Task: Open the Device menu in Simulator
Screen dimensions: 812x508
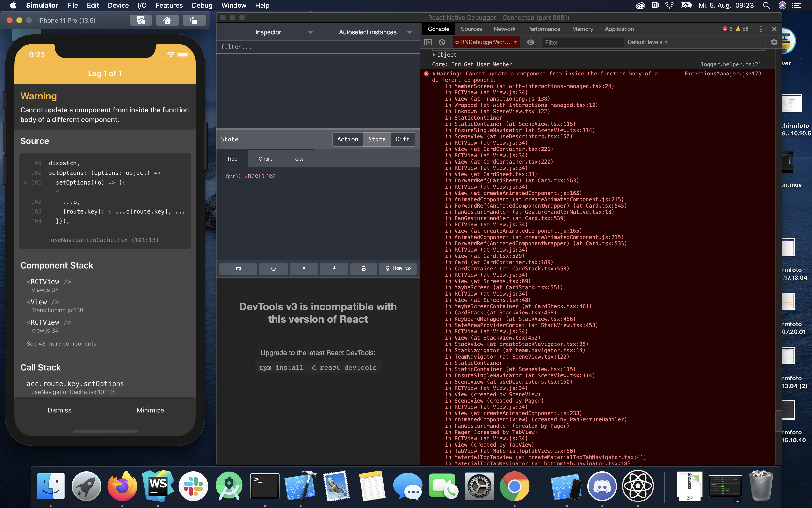Action: pos(118,5)
